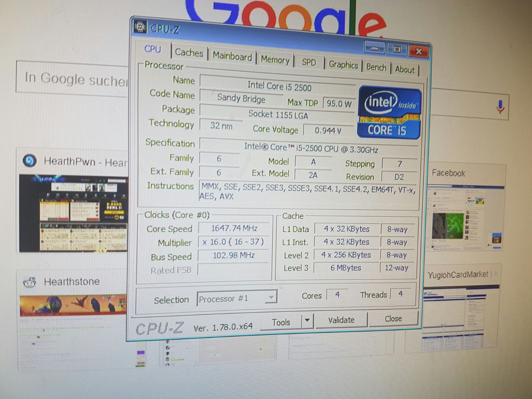Click the L1 Data 4 x 32 KBytes value

pyautogui.click(x=346, y=229)
